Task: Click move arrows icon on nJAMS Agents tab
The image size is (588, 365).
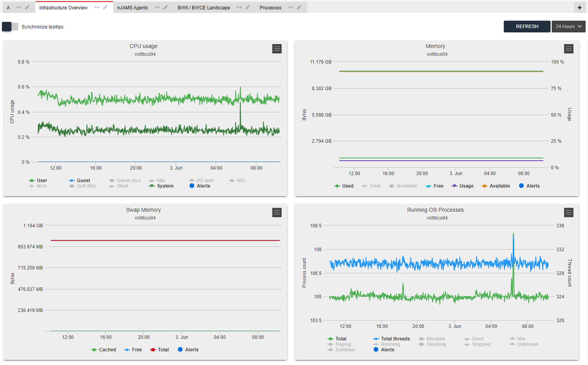Action: 157,7
